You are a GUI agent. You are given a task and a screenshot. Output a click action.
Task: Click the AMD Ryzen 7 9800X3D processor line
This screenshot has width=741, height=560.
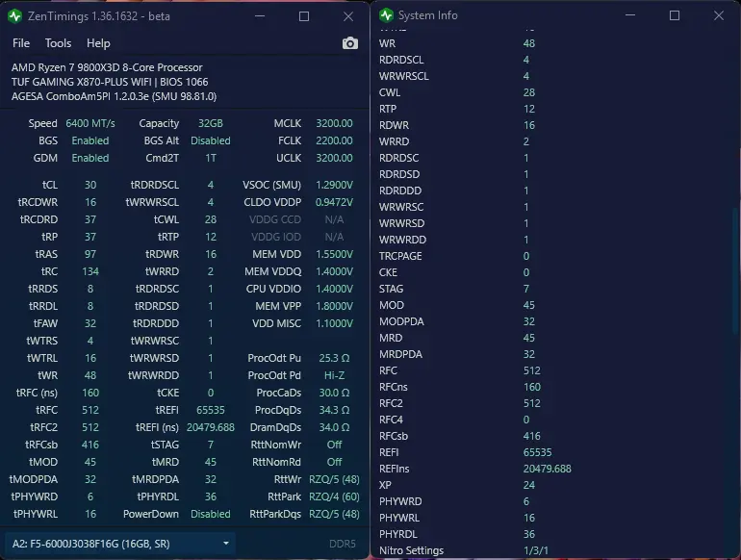coord(107,67)
